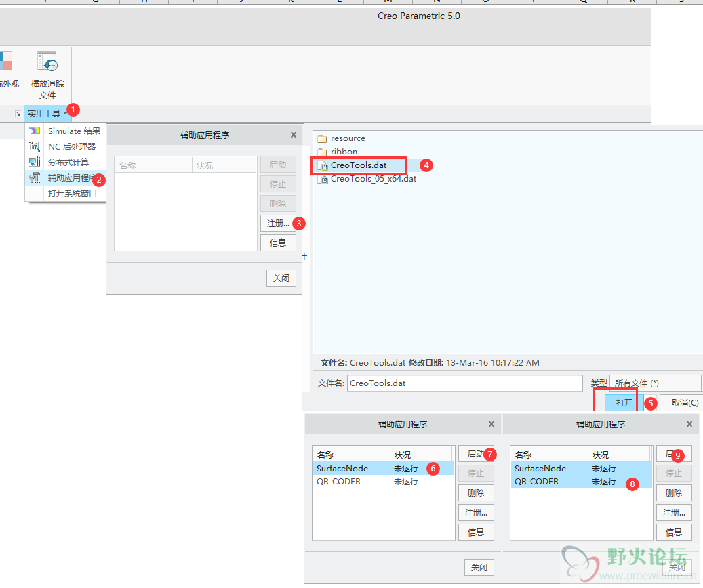The height and width of the screenshot is (588, 703).
Task: Click 关闭 button in the empty dialog
Action: [x=281, y=278]
